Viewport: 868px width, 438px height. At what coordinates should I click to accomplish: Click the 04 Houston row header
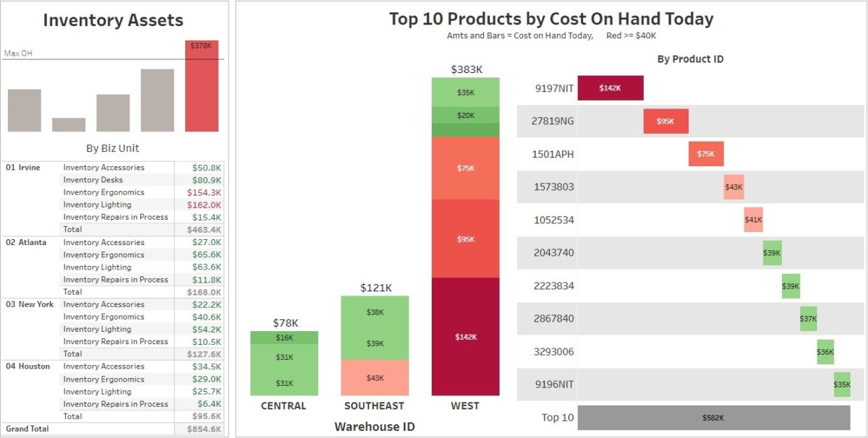point(28,366)
